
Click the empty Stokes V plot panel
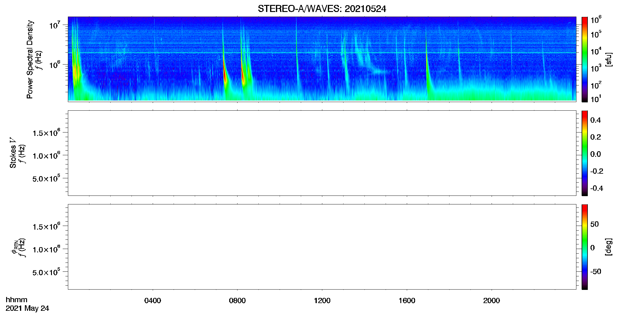322,153
